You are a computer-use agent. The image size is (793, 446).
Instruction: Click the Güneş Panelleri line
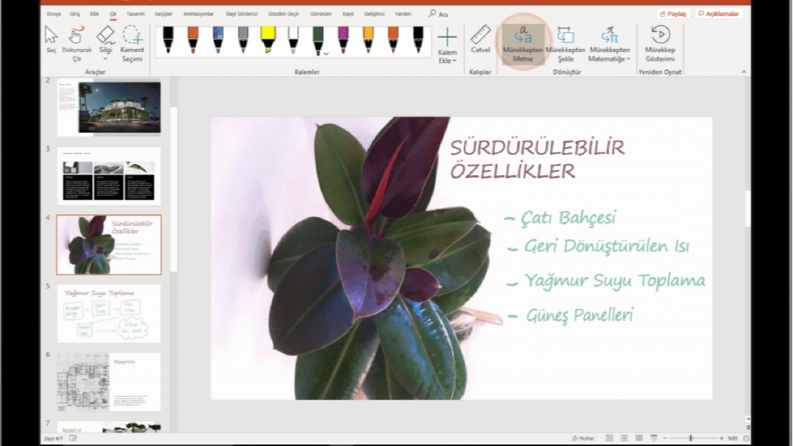click(579, 315)
